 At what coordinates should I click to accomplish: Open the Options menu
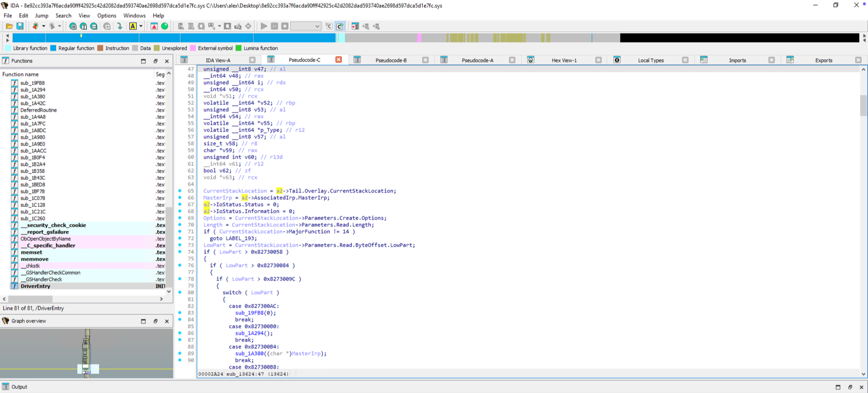tap(107, 15)
